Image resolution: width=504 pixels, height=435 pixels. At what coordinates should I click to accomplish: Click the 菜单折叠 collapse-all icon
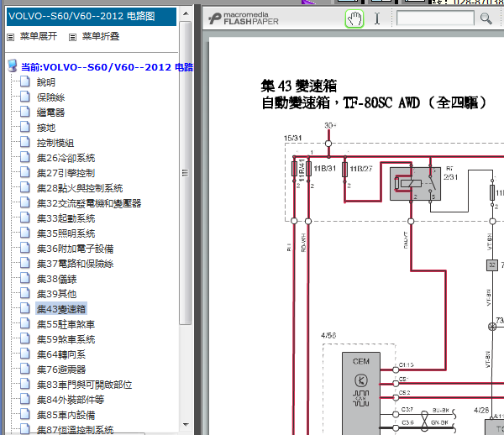tap(72, 37)
